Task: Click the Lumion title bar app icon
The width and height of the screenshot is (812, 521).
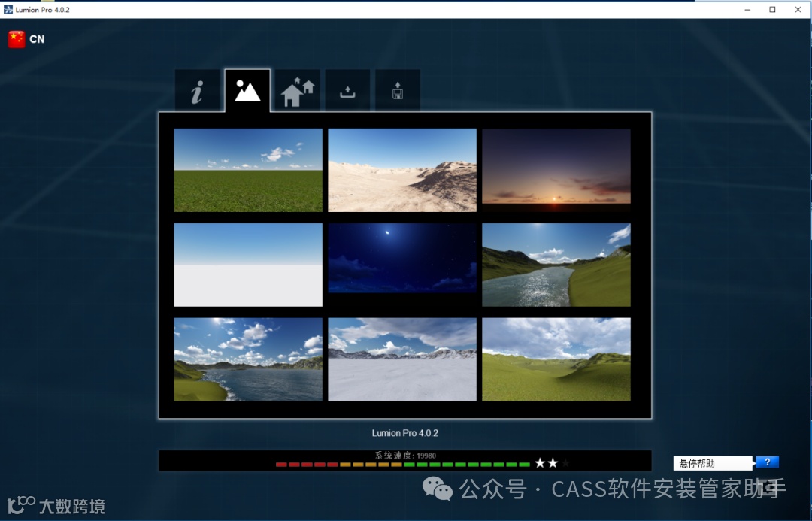Action: pyautogui.click(x=8, y=9)
